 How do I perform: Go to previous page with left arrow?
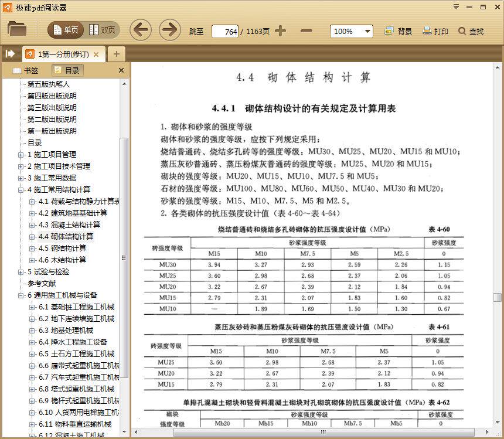(141, 30)
